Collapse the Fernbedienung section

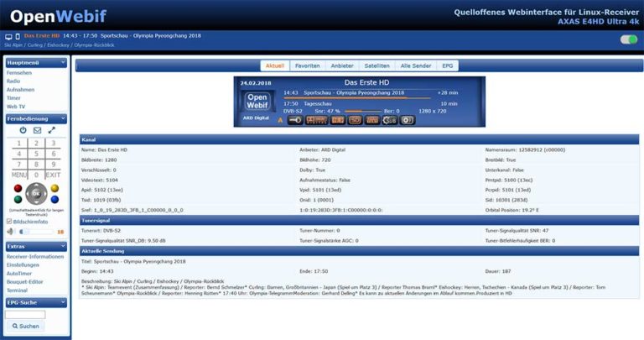coord(63,118)
